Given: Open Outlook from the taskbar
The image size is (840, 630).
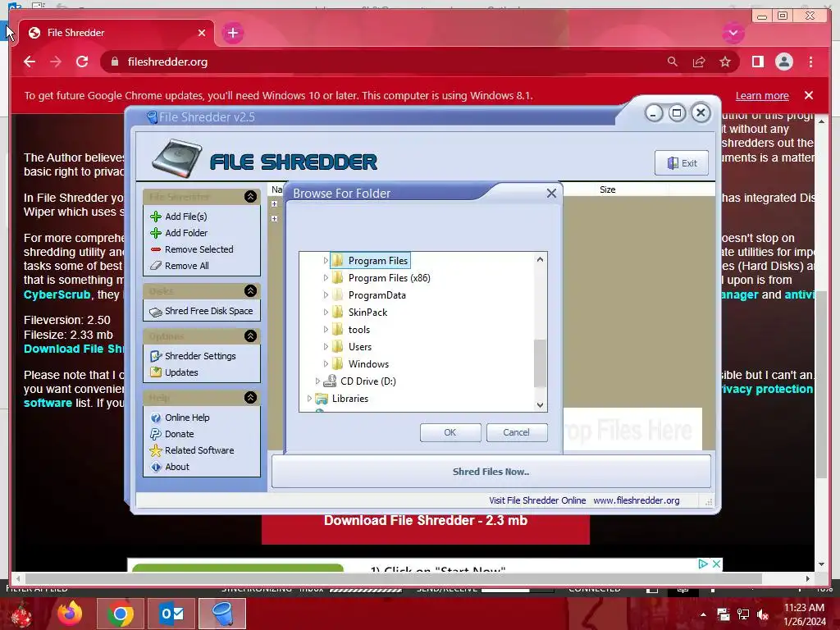Looking at the screenshot, I should pos(171,614).
